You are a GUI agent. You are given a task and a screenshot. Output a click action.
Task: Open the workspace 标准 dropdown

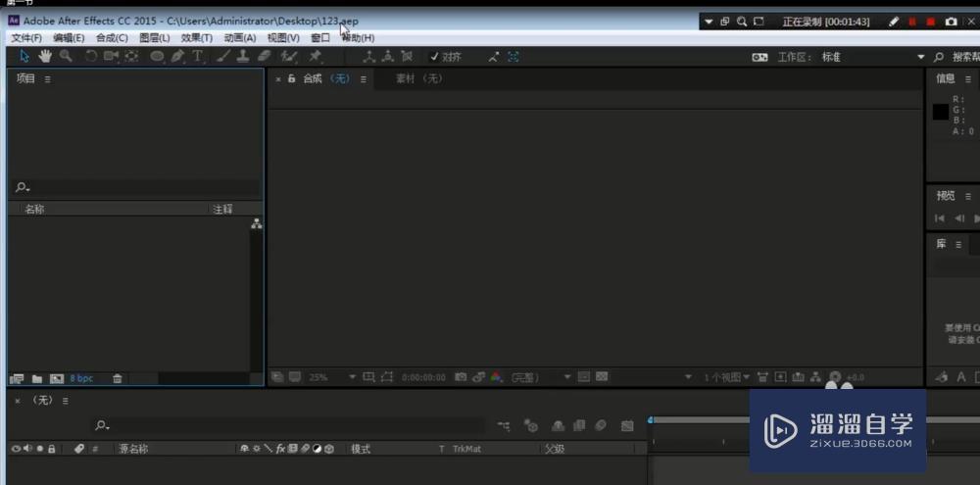872,57
